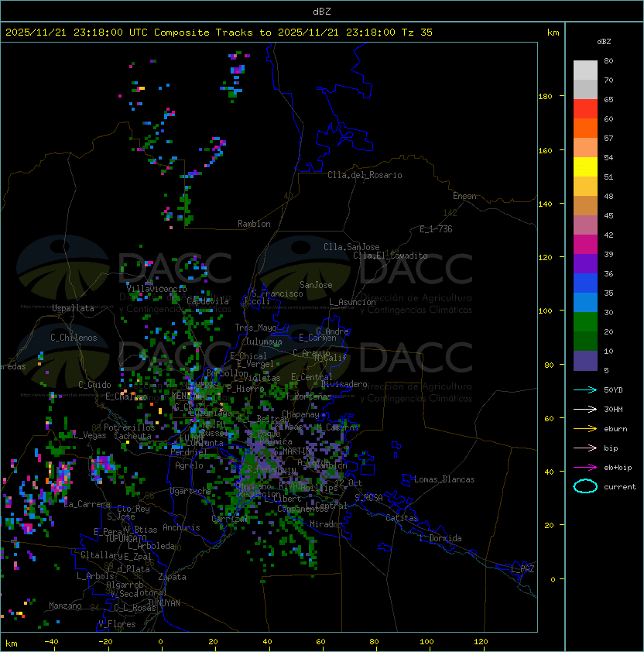The height and width of the screenshot is (652, 644).
Task: Click the cyan 50YD arrow icon
Action: click(585, 390)
